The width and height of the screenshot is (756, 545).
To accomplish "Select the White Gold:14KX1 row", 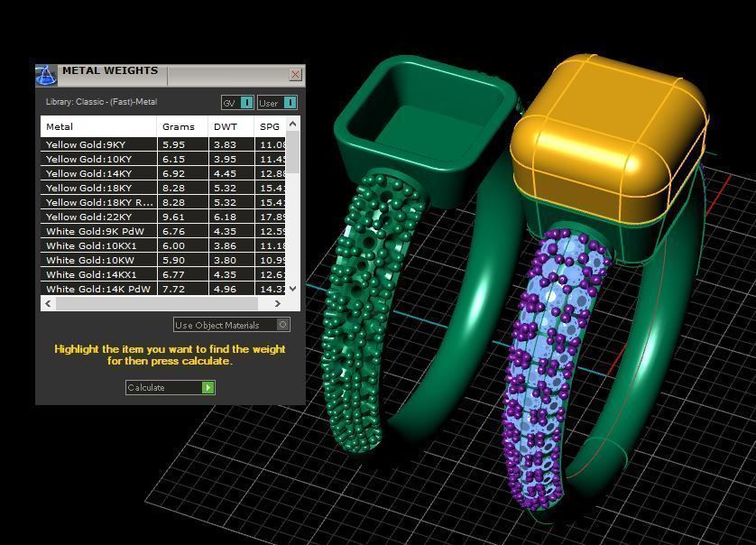I will (163, 274).
